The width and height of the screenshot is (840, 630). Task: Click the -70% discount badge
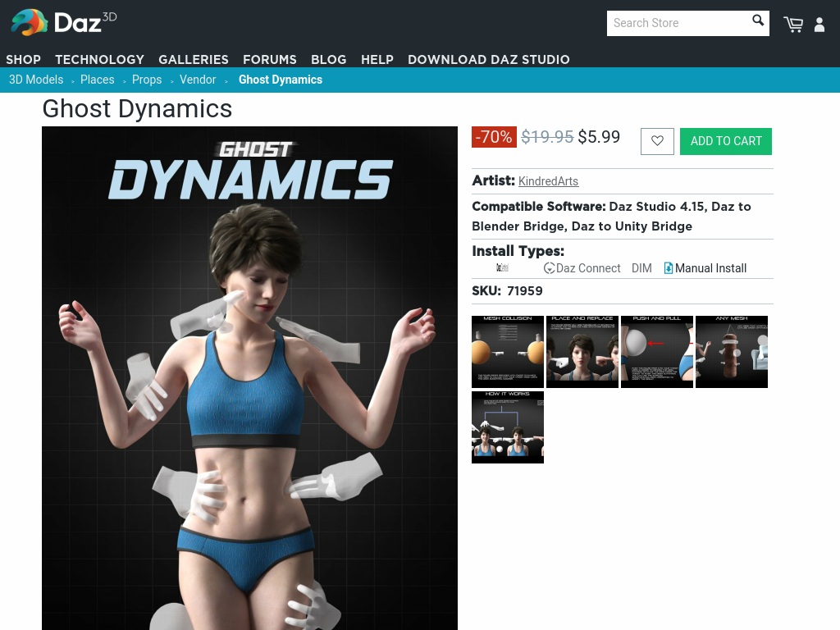(494, 137)
